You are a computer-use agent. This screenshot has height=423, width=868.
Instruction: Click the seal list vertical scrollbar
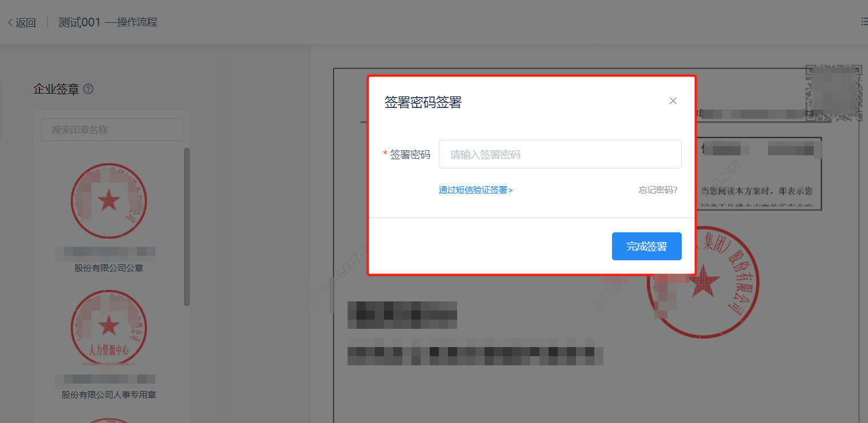pyautogui.click(x=187, y=227)
